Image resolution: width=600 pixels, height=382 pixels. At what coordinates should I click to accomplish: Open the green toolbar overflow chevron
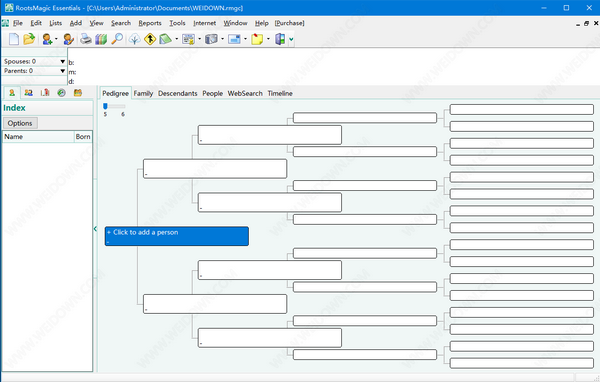[292, 39]
